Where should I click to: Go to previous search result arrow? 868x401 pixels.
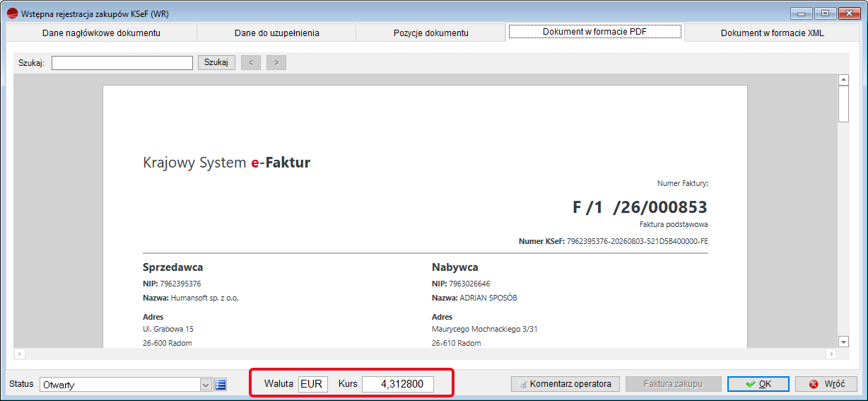pyautogui.click(x=251, y=62)
